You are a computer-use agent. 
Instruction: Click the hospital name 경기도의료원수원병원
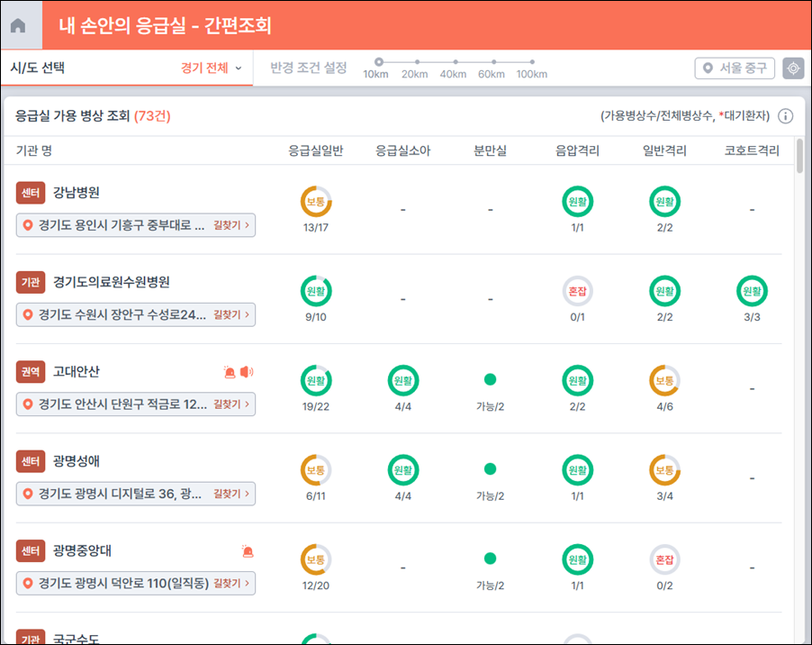pos(112,282)
